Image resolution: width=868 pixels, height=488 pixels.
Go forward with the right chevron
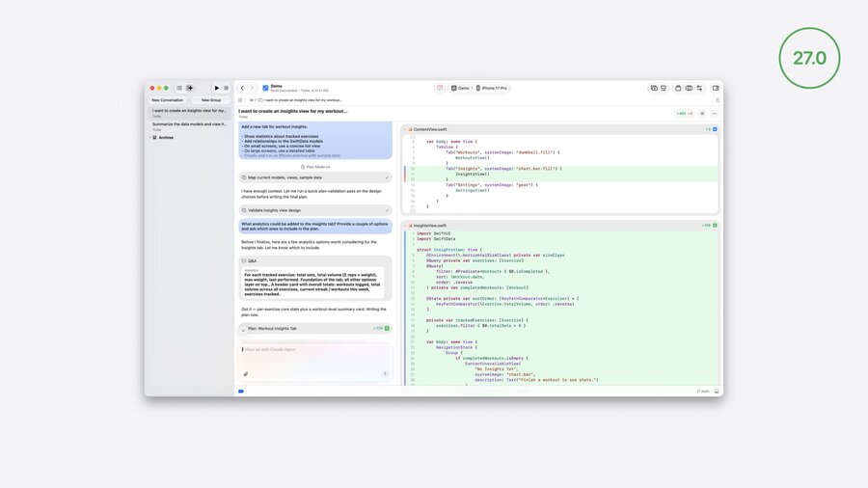pos(252,88)
